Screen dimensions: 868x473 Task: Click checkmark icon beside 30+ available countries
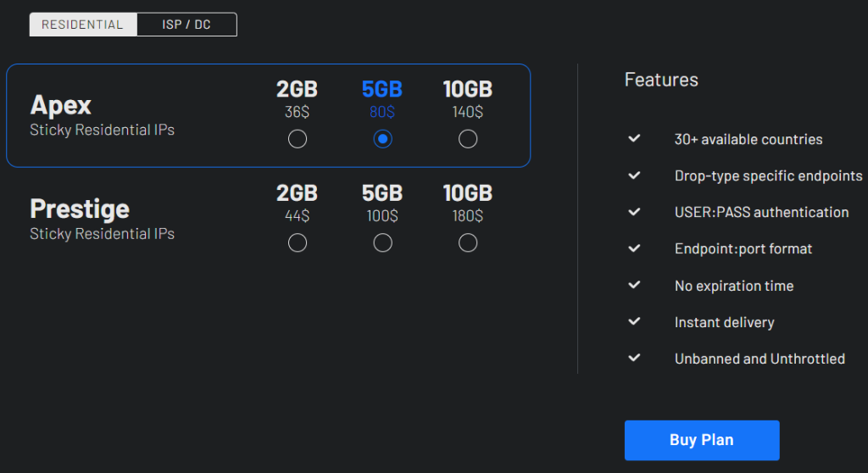pos(634,138)
